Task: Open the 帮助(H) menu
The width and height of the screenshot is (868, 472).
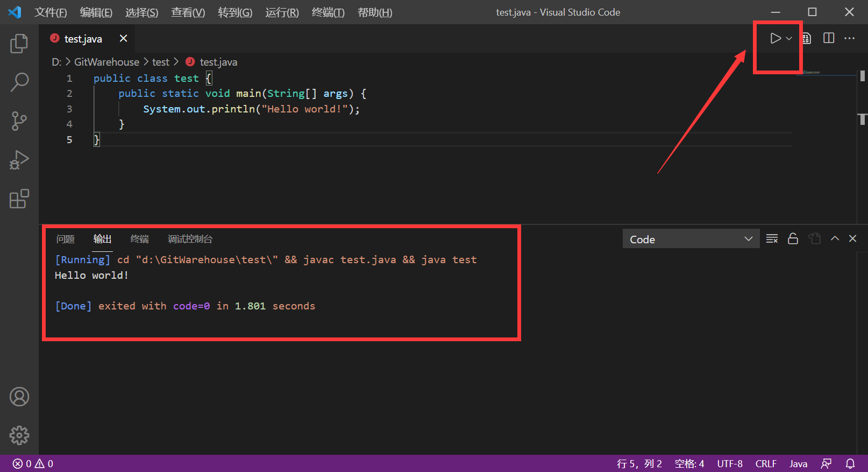Action: (375, 12)
